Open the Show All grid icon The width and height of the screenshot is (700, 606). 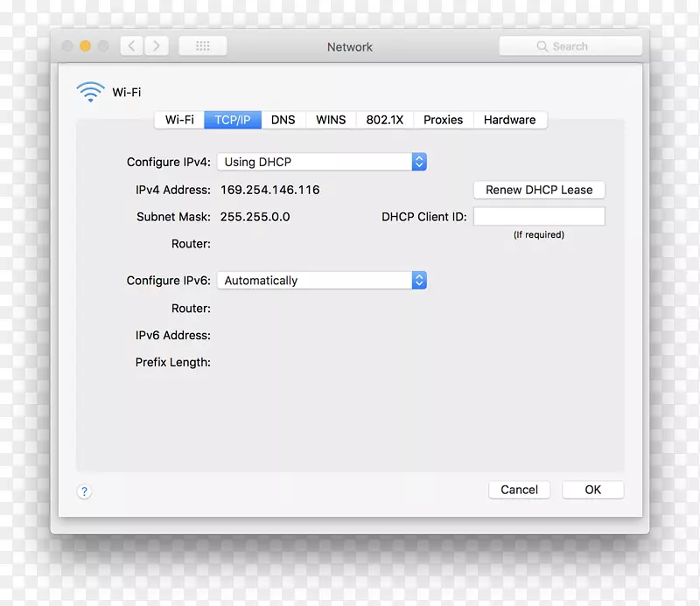click(202, 45)
